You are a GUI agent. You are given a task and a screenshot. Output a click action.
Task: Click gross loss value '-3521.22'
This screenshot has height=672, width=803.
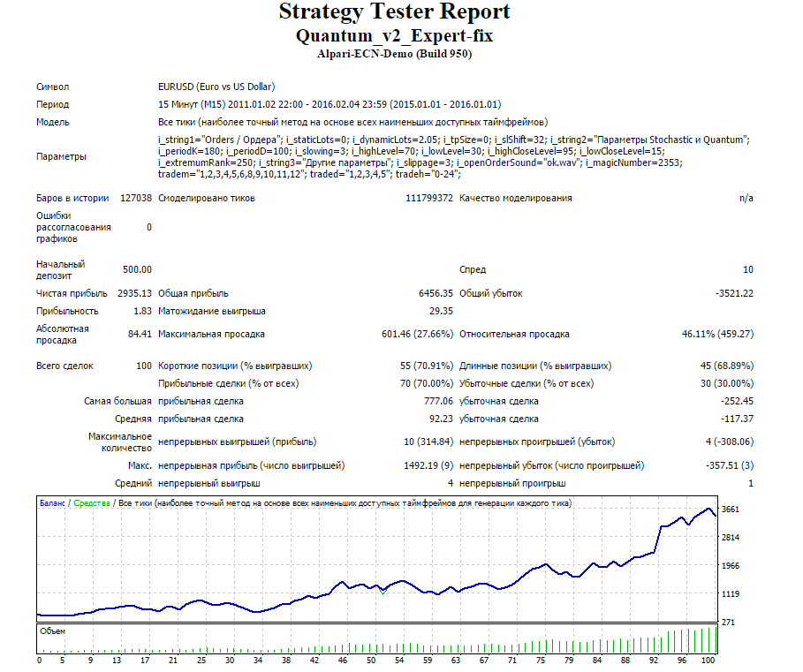tap(734, 293)
